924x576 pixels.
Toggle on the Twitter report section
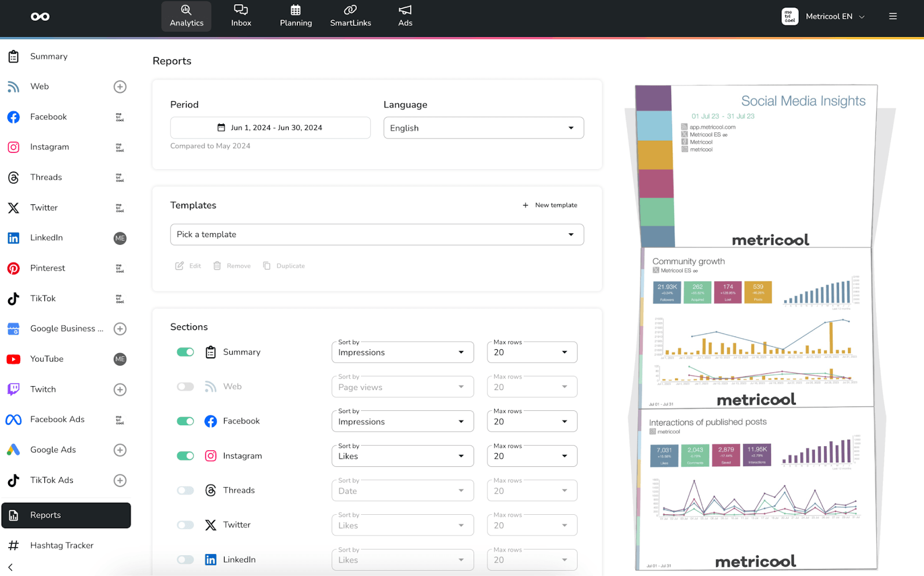(185, 525)
